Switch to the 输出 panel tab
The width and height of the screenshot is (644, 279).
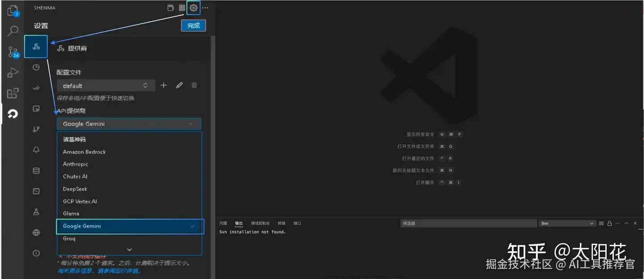[239, 223]
